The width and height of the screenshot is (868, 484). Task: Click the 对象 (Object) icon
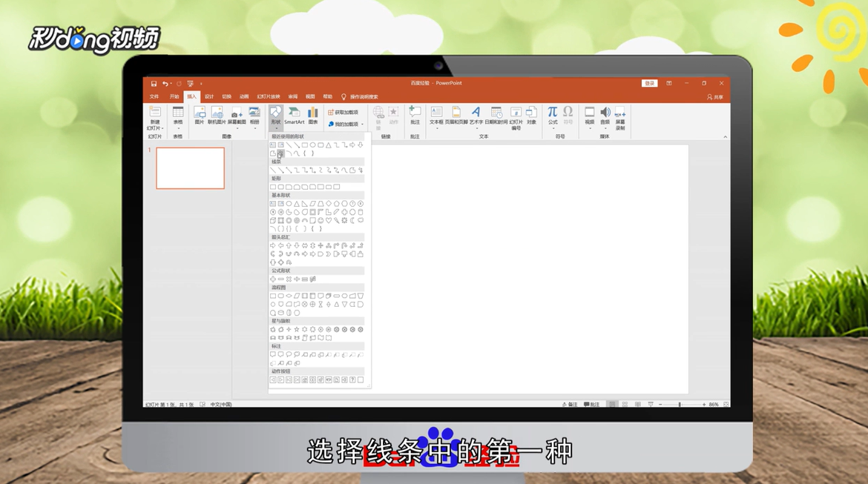click(x=531, y=115)
